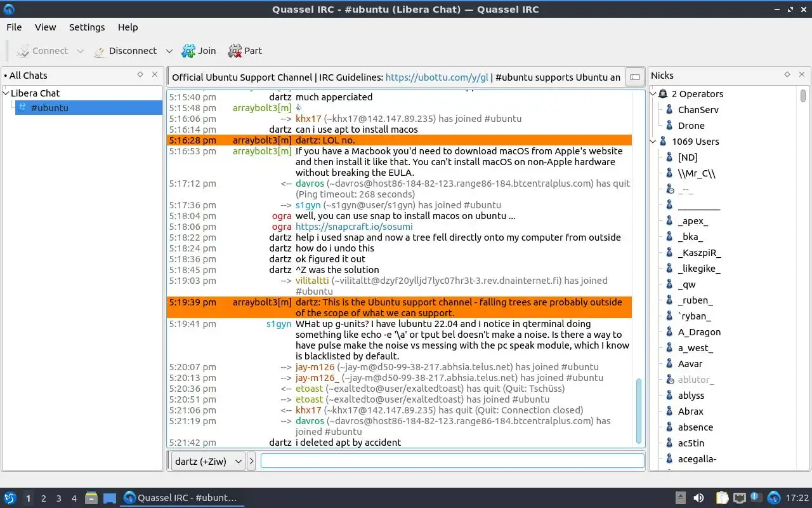Close the All Chats panel
This screenshot has width=812, height=508.
tap(155, 75)
